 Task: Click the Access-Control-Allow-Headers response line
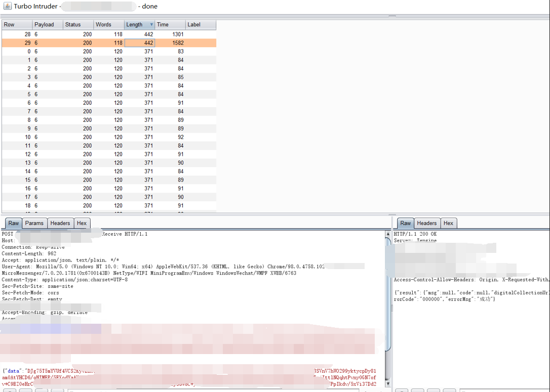[472, 280]
